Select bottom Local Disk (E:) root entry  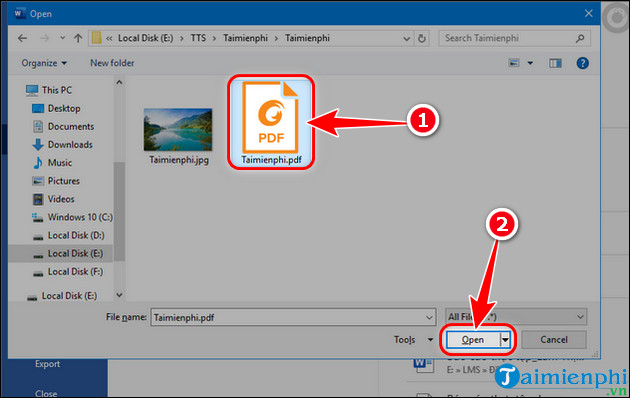(62, 296)
